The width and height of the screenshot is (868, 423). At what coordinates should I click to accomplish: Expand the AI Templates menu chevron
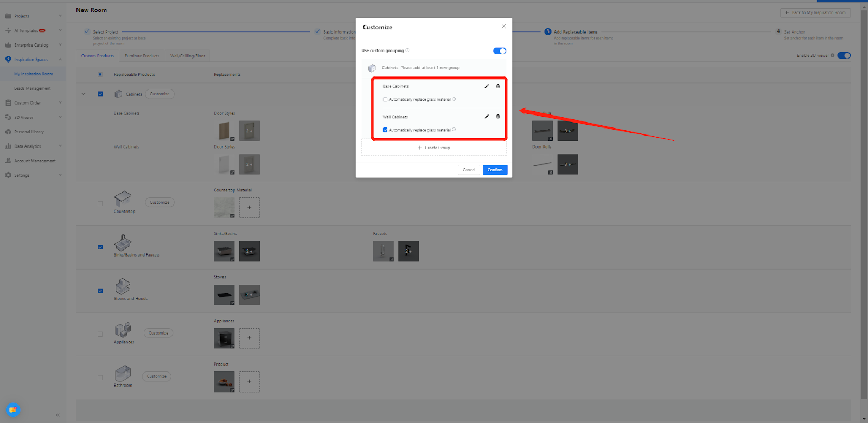(60, 30)
